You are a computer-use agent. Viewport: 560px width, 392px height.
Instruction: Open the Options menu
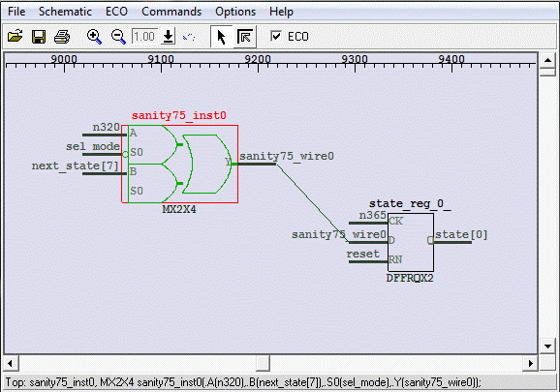click(235, 12)
